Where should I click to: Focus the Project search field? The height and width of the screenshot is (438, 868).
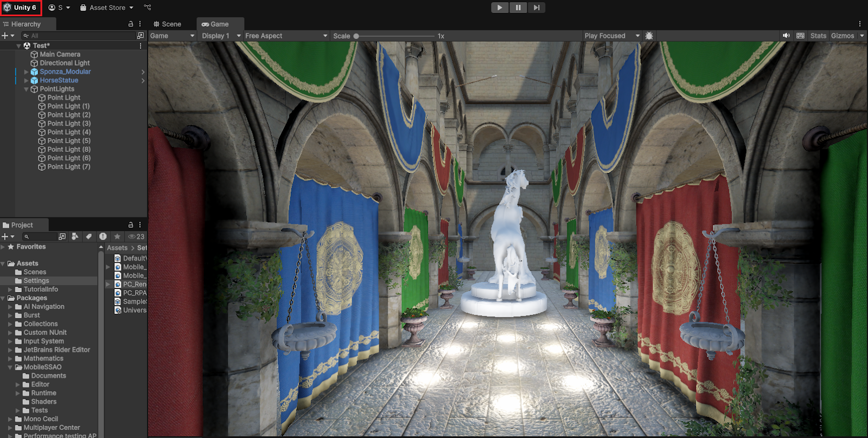click(39, 236)
